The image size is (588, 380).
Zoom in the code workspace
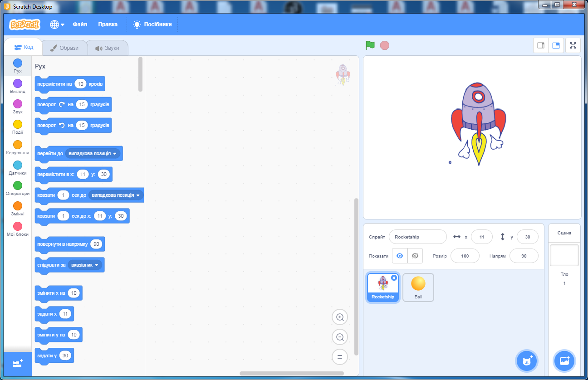click(340, 317)
